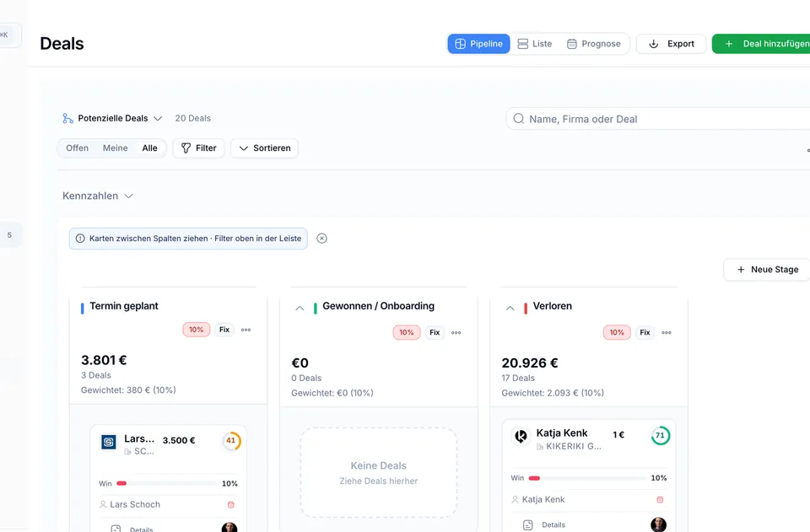Click the Keine Deals empty drop zone
The image size is (810, 532).
379,473
